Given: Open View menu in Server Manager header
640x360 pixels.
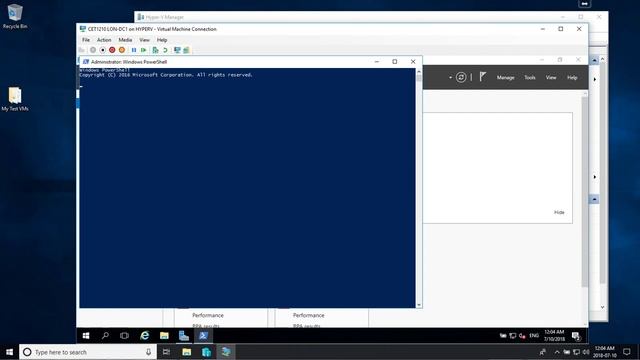Looking at the screenshot, I should pyautogui.click(x=551, y=78).
